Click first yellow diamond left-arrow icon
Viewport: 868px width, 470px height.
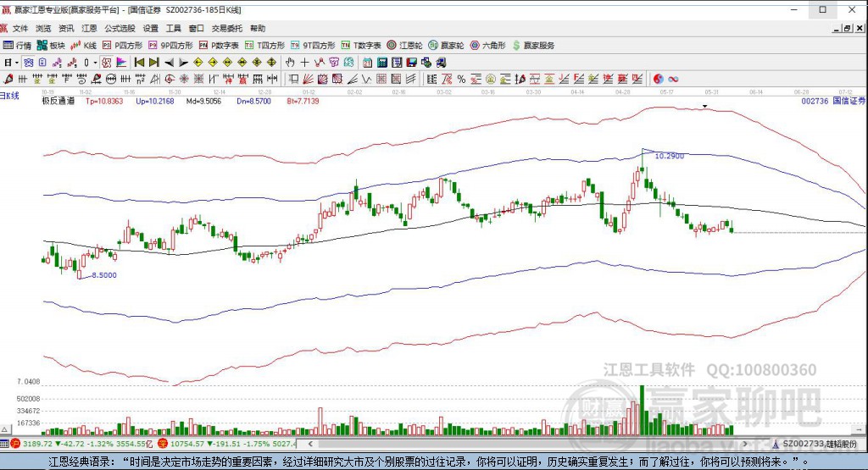coord(198,63)
